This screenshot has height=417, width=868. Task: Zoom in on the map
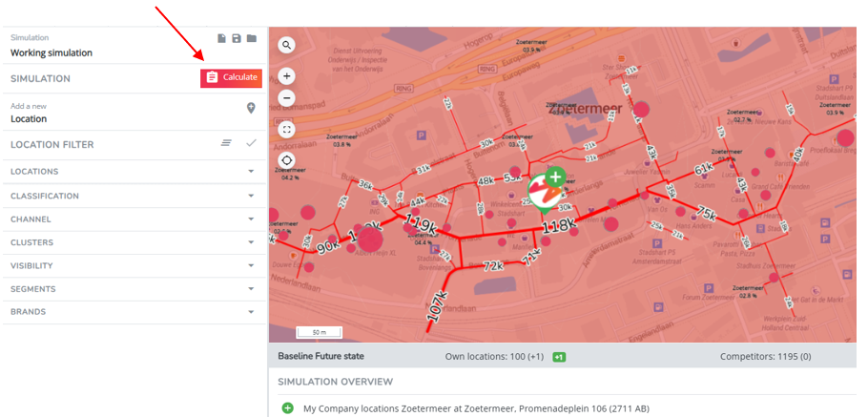click(x=286, y=76)
